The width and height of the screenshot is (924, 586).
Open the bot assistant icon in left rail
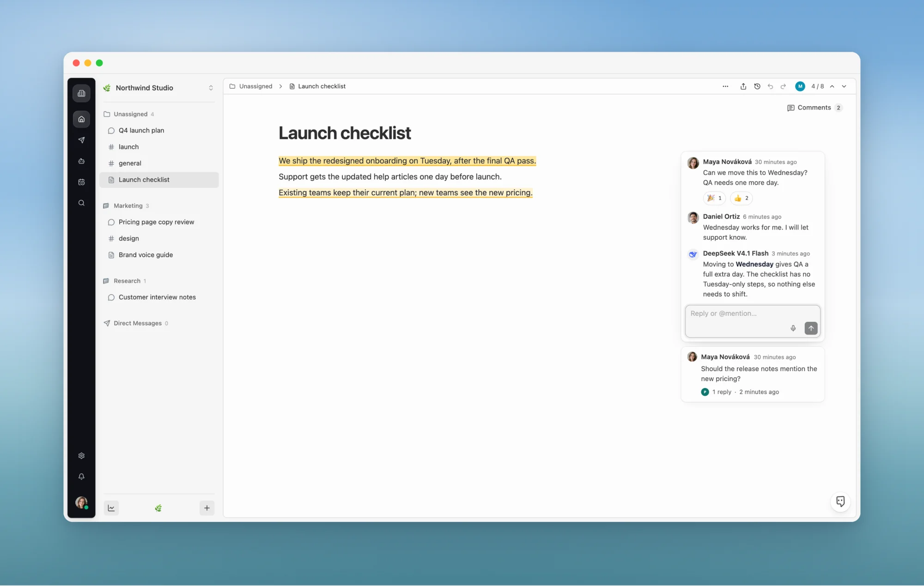pyautogui.click(x=81, y=161)
